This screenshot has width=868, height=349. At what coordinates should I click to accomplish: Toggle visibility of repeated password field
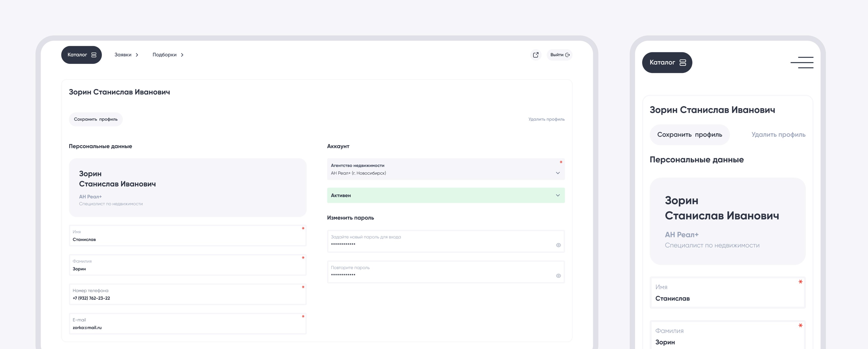coord(558,276)
